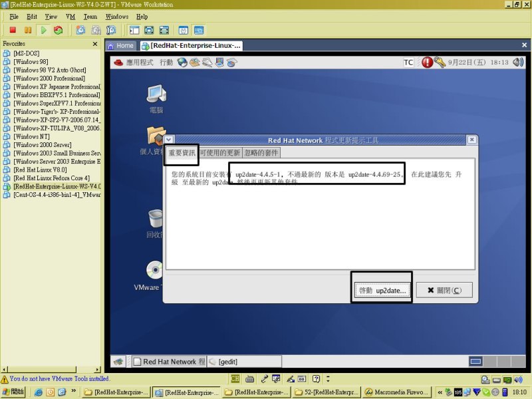Close the Favorites panel with its X
The height and width of the screenshot is (399, 532).
pos(95,44)
